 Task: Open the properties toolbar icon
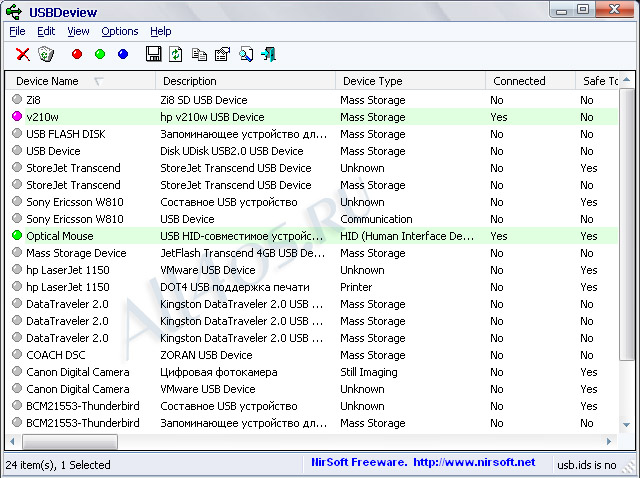(222, 54)
